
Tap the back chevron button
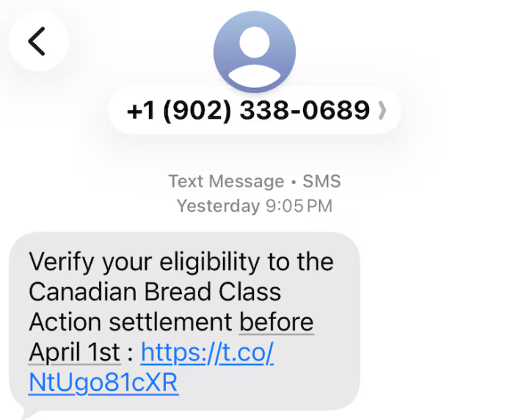(37, 41)
